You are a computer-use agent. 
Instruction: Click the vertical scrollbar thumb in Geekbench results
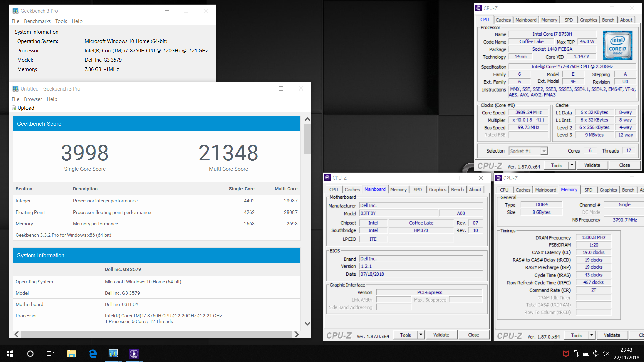coord(307,138)
